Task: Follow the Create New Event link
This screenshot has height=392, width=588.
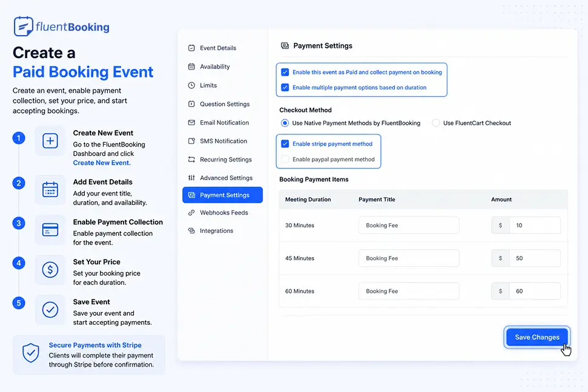Action: [x=102, y=163]
